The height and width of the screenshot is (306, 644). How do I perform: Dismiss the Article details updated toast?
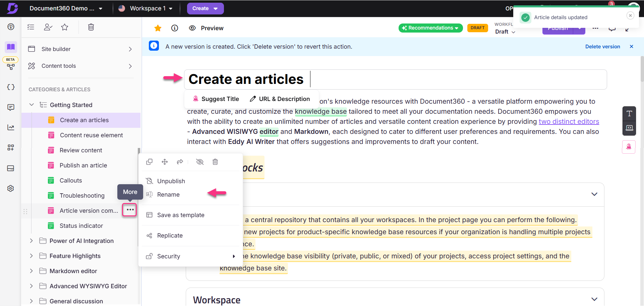[630, 15]
